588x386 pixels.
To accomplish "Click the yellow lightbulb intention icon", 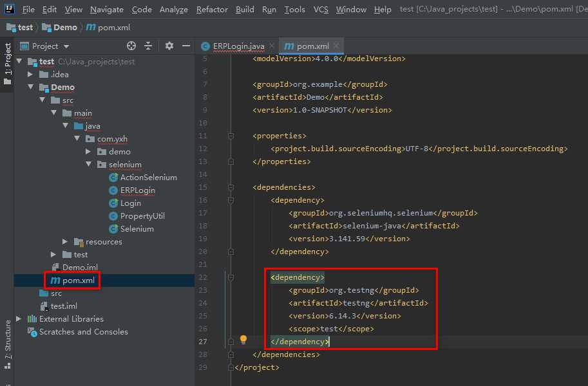I will click(x=243, y=339).
